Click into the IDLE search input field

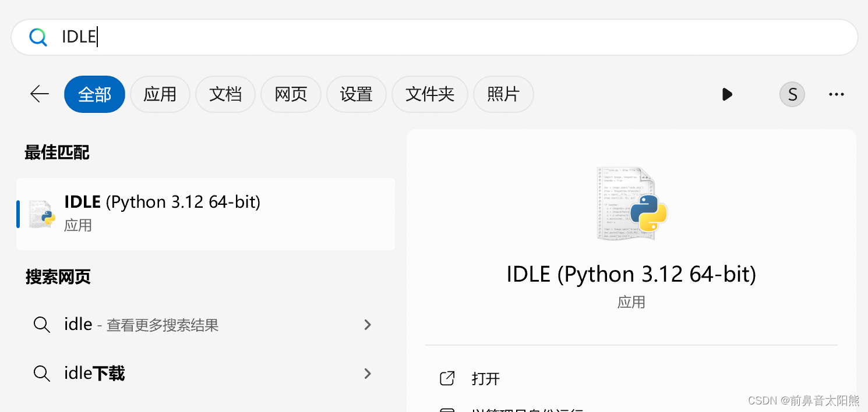434,37
